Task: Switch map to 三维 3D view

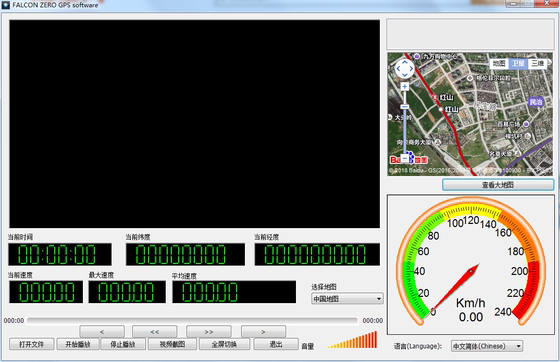Action: [x=538, y=64]
